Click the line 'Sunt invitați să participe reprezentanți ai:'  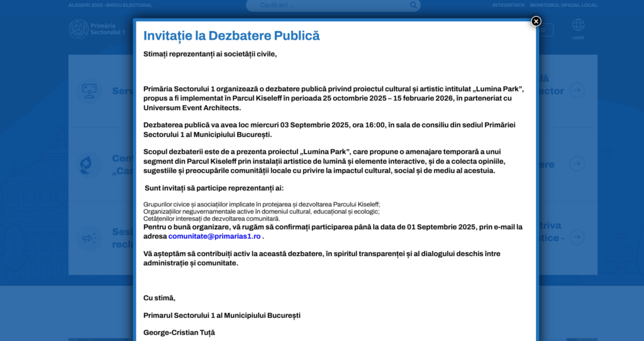pos(214,188)
